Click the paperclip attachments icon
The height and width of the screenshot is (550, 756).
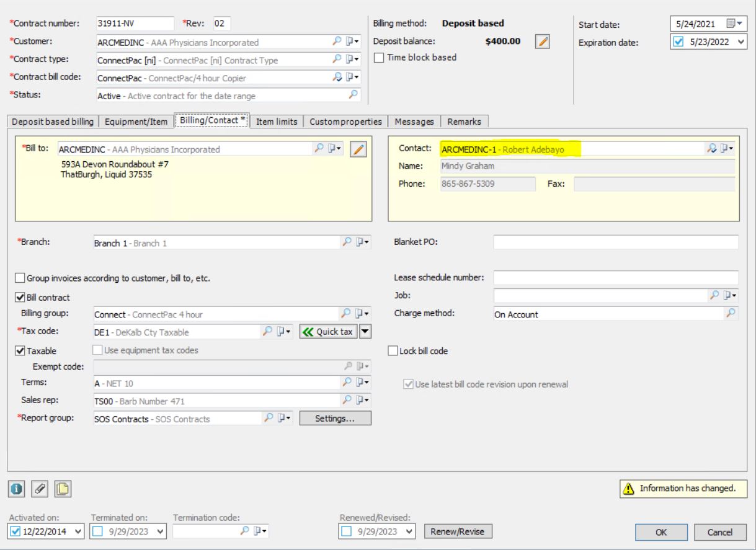click(40, 489)
